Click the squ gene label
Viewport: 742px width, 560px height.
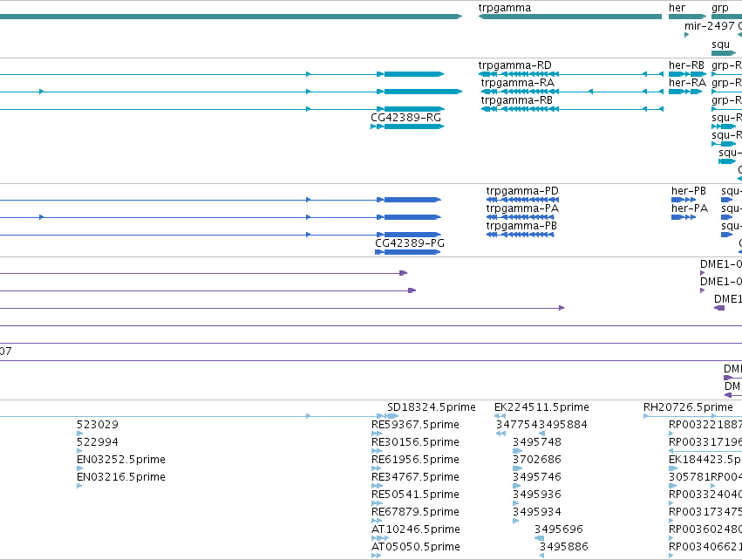pos(721,44)
